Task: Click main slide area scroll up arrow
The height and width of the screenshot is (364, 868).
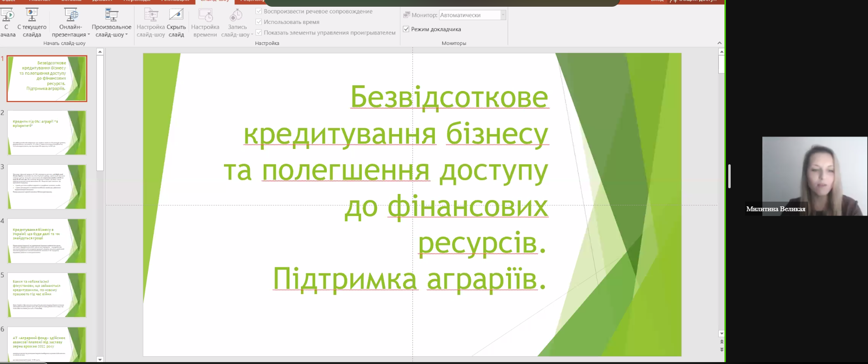Action: click(722, 51)
